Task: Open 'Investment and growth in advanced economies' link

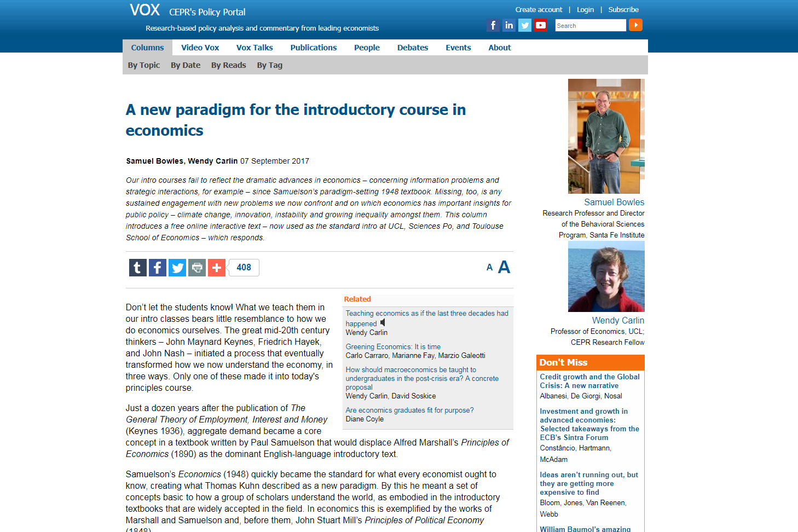Action: pyautogui.click(x=589, y=425)
